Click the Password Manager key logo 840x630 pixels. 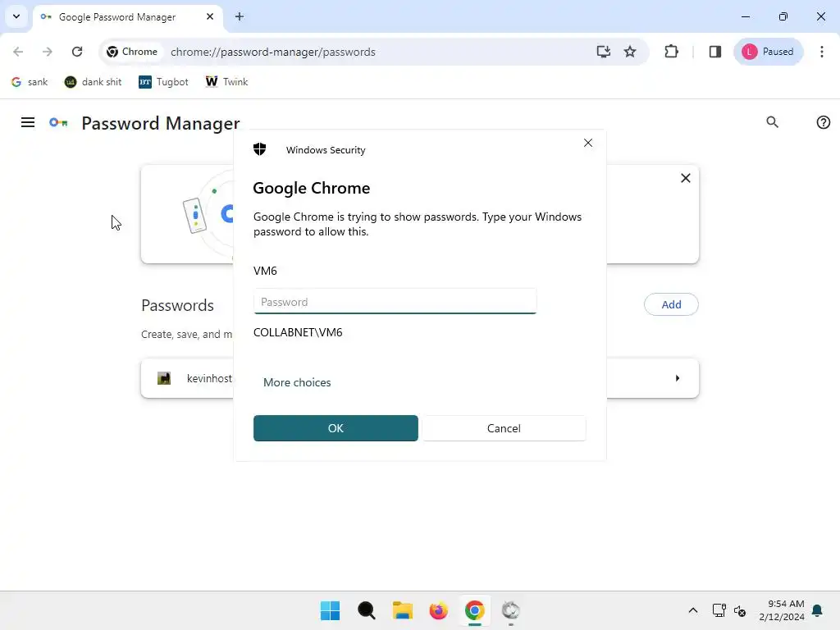[x=58, y=123]
